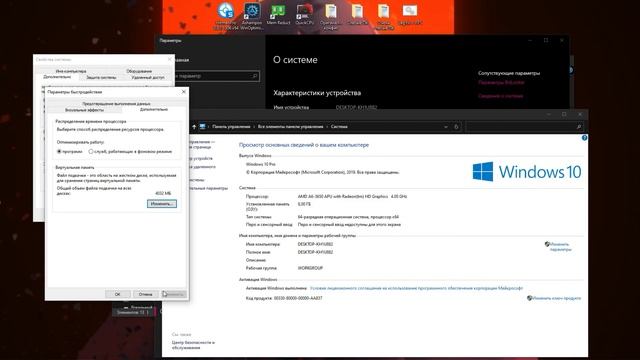Click the processor name 'AMD A6-3650 APU' text
This screenshot has height=360, width=640.
pyautogui.click(x=352, y=196)
